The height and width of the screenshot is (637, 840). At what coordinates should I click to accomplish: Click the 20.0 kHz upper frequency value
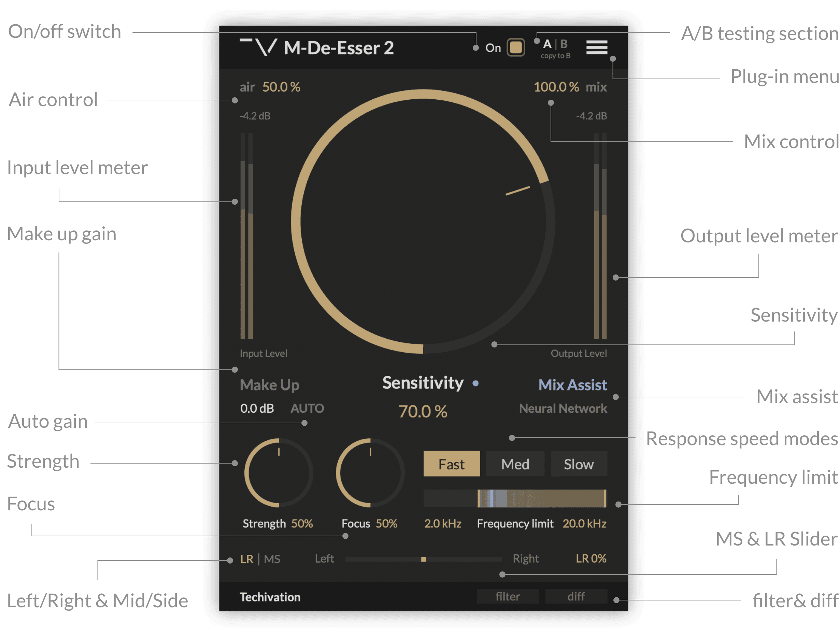pyautogui.click(x=584, y=523)
